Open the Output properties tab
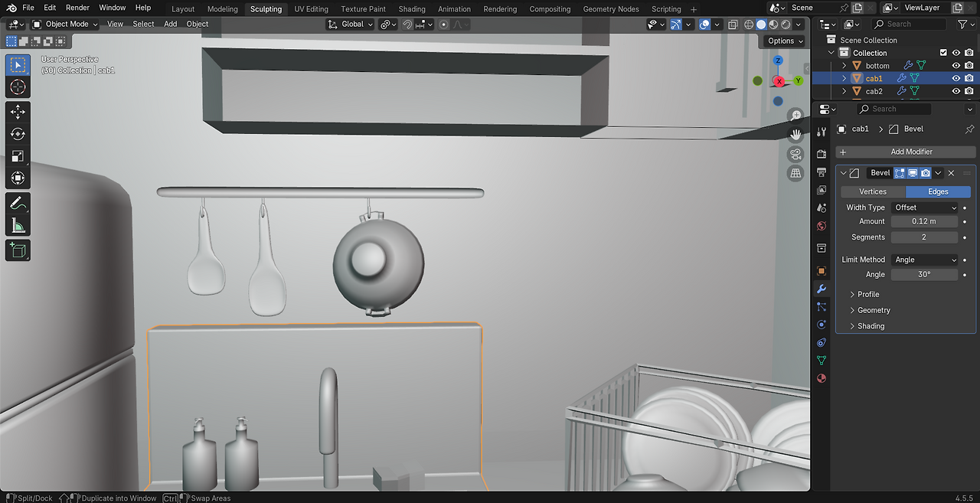980x503 pixels. click(822, 171)
